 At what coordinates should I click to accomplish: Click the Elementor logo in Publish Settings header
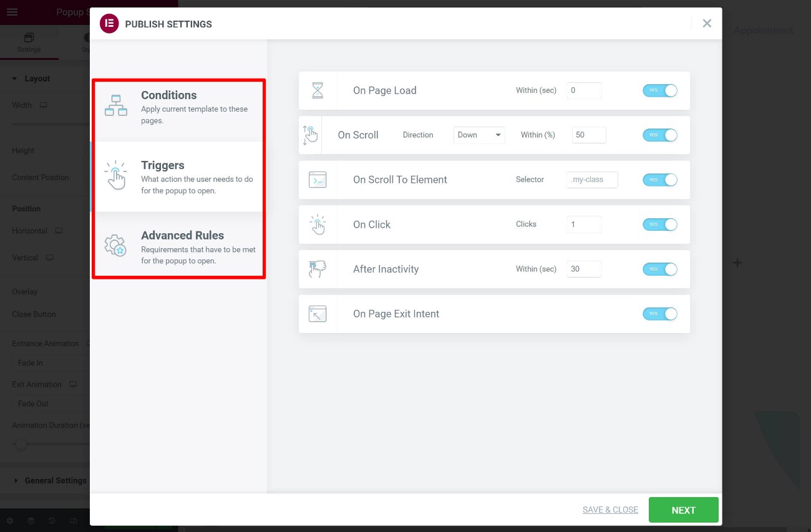pyautogui.click(x=109, y=24)
